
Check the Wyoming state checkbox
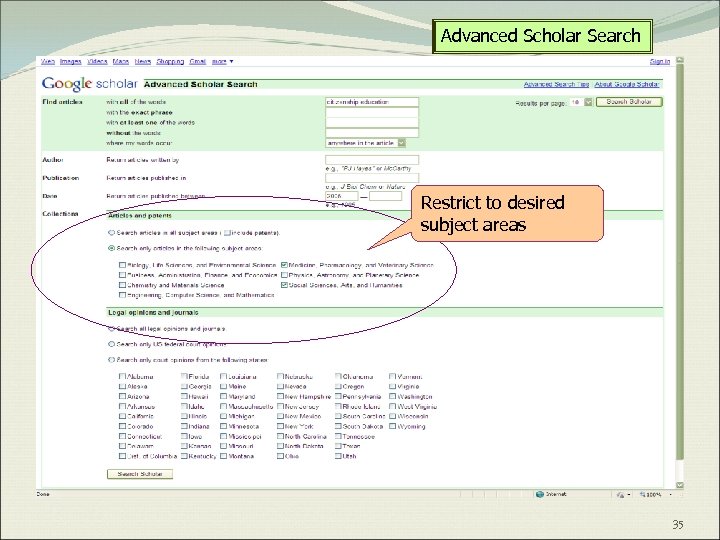(393, 426)
